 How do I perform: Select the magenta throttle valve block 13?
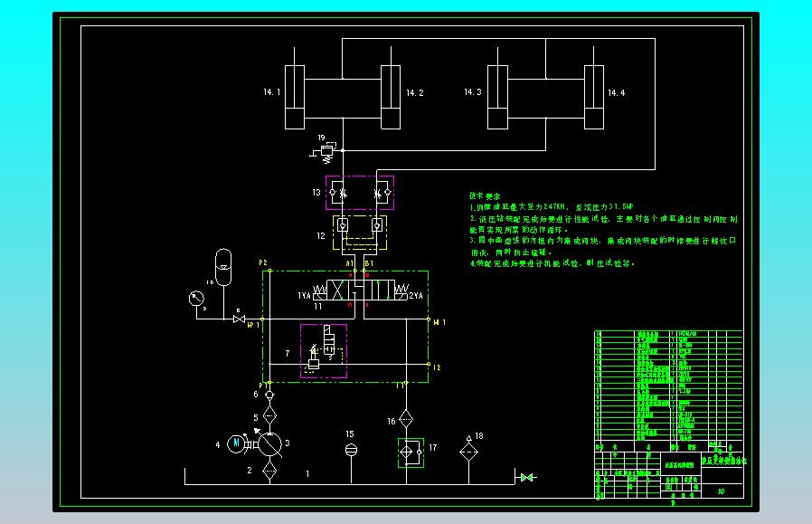[x=360, y=193]
